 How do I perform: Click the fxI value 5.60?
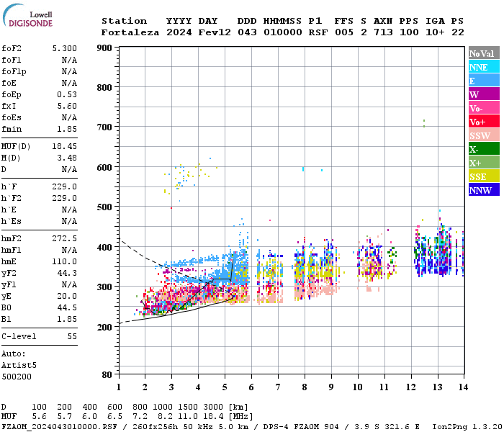click(x=67, y=106)
